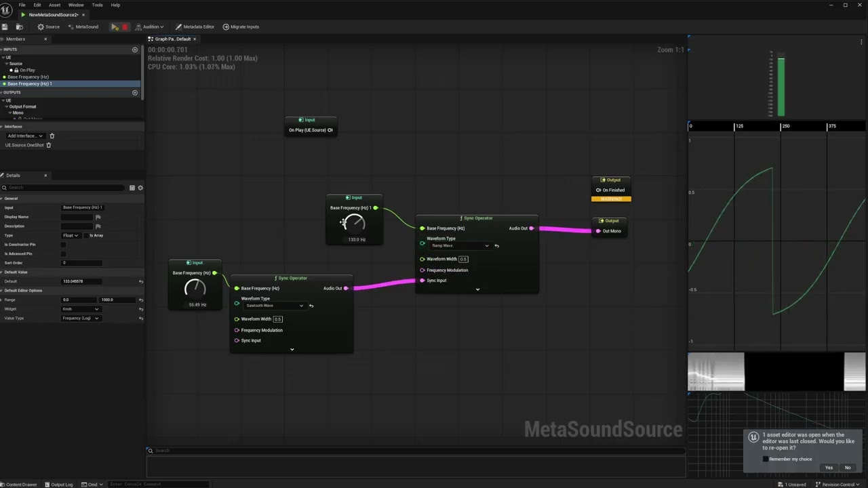Reset Sawtooth Wave waveform type arrow
The image size is (868, 488).
point(311,306)
